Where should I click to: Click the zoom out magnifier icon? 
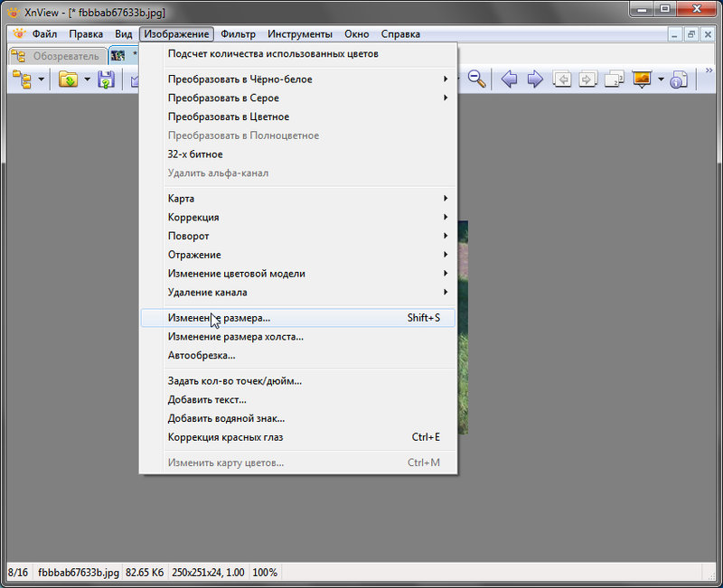click(x=476, y=79)
